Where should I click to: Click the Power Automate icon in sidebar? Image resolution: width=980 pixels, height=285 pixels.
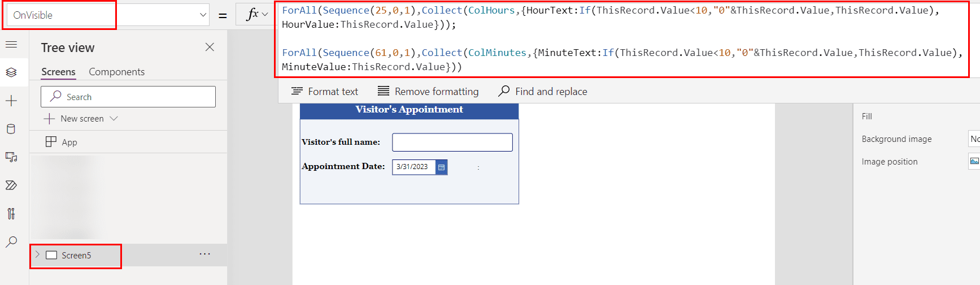pos(11,185)
